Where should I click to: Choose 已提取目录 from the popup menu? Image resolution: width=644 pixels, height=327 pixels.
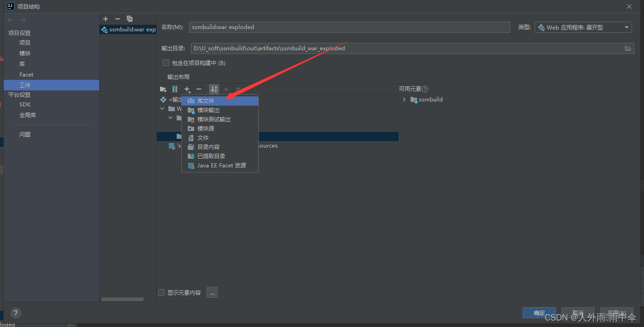point(220,156)
